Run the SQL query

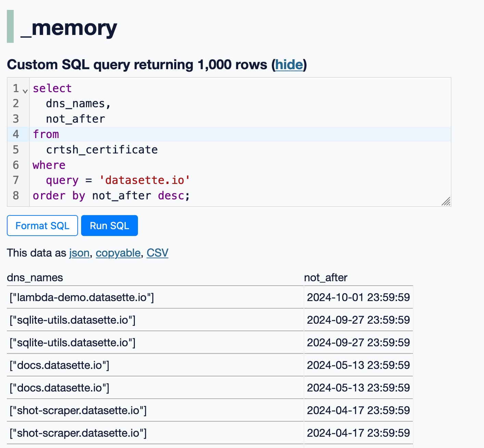110,225
